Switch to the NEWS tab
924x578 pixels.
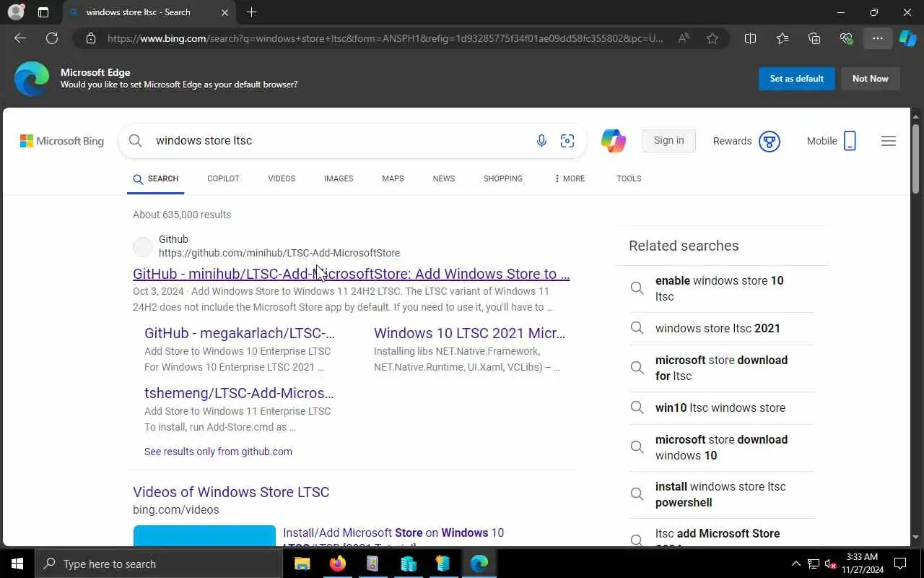coord(444,178)
